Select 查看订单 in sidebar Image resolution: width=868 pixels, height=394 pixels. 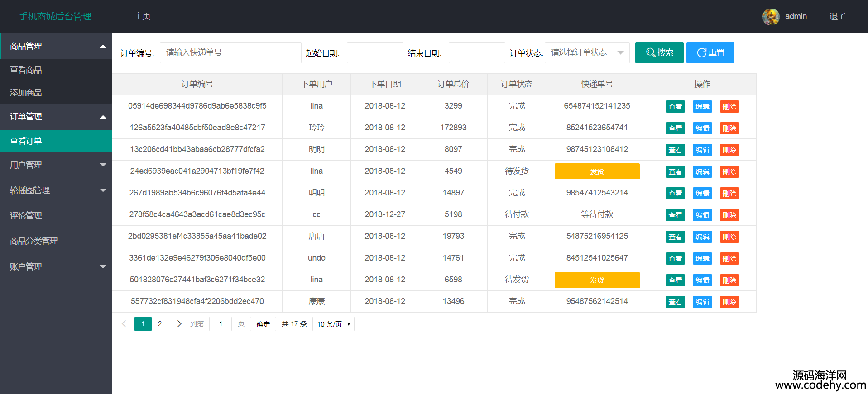pyautogui.click(x=56, y=141)
